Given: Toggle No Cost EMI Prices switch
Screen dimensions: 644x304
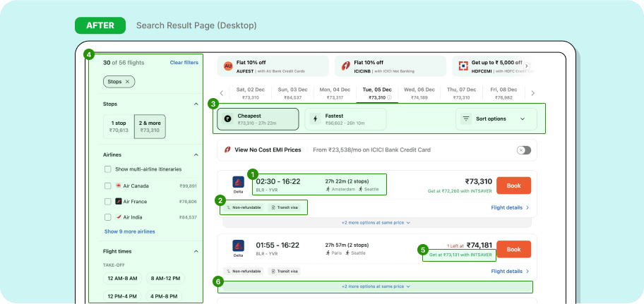Looking at the screenshot, I should pyautogui.click(x=523, y=150).
